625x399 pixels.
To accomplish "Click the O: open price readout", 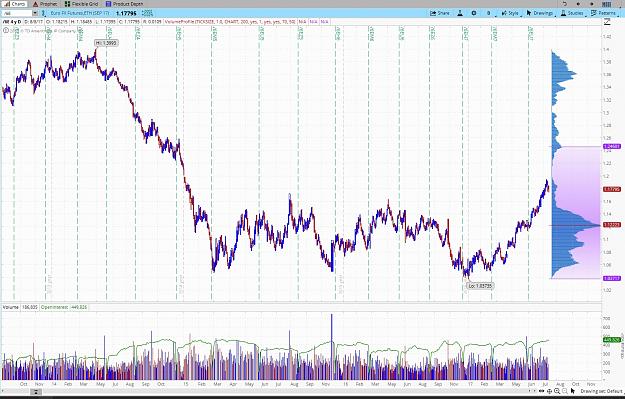I will pos(57,22).
